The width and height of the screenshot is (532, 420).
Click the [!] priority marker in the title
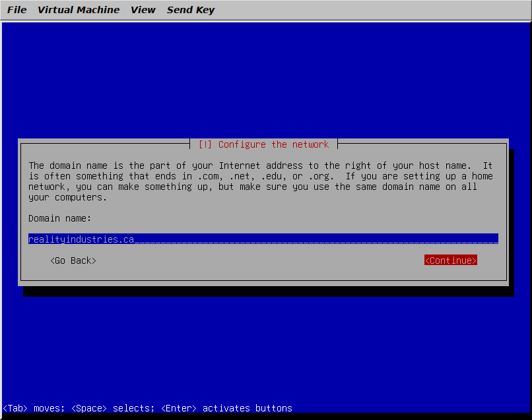(205, 144)
